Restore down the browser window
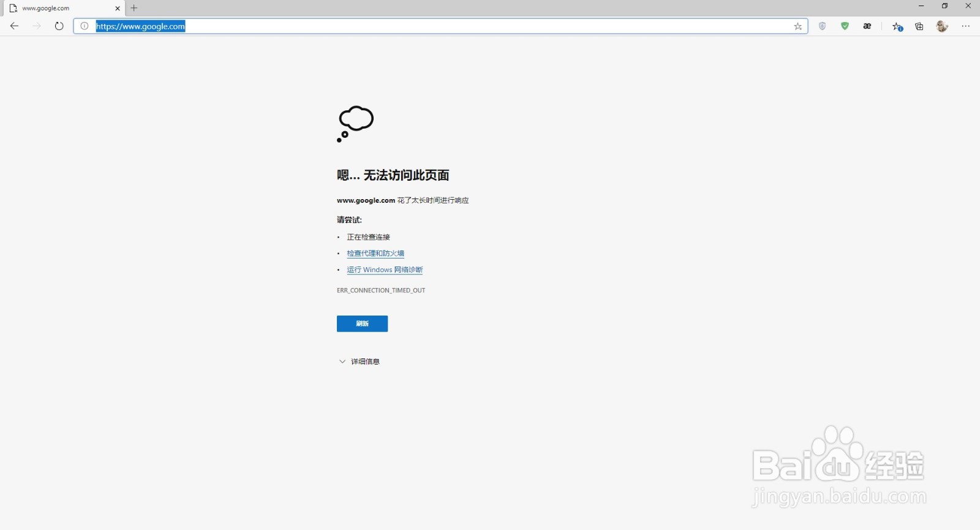 (x=944, y=6)
